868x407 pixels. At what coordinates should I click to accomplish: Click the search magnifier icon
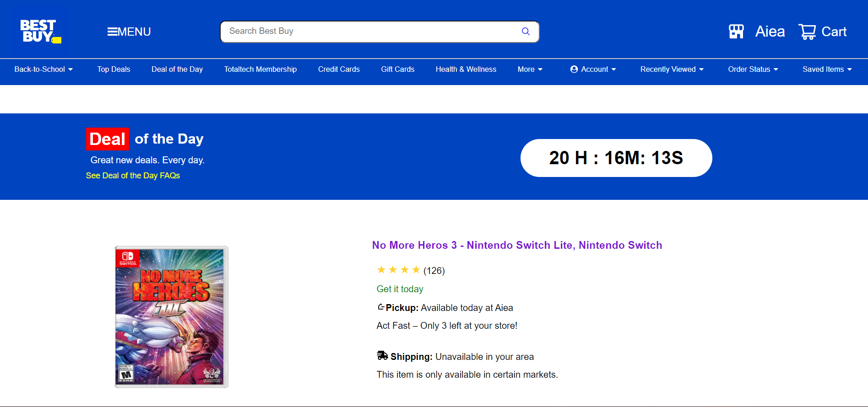[526, 31]
